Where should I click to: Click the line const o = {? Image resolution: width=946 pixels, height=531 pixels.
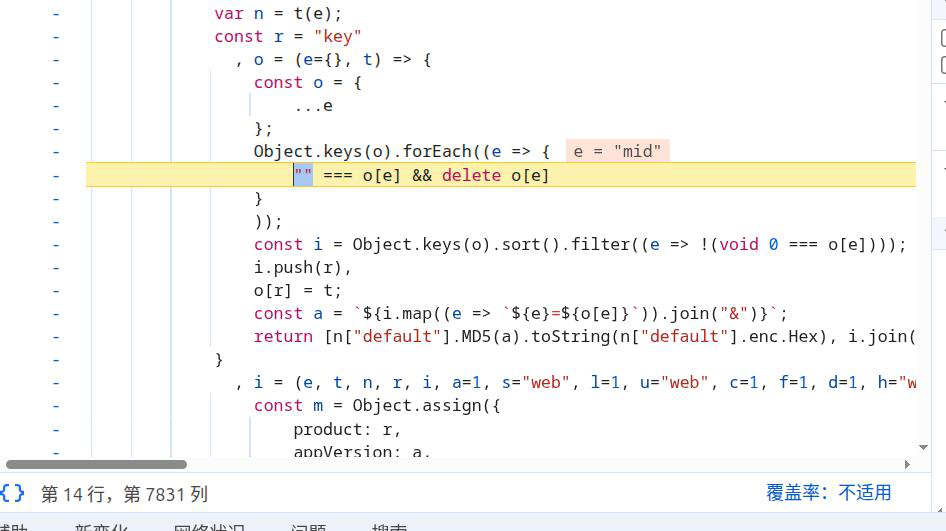(308, 83)
